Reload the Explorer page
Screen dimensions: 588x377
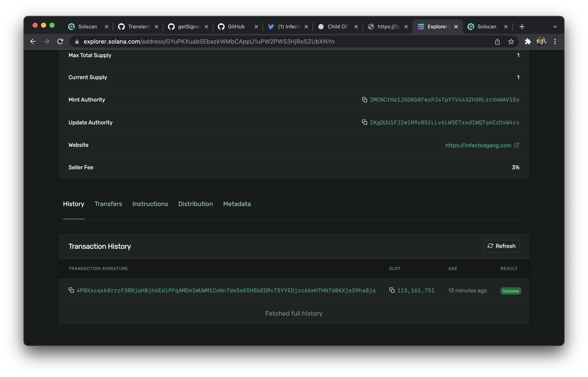click(x=60, y=41)
